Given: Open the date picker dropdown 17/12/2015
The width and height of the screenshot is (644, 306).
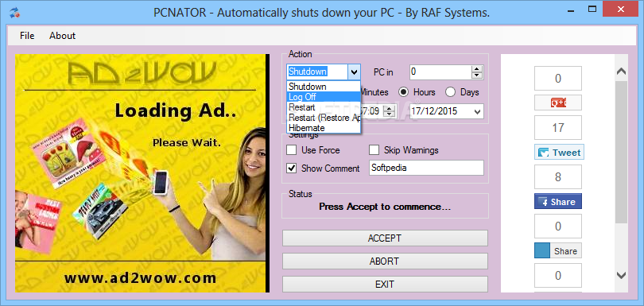Looking at the screenshot, I should [478, 111].
